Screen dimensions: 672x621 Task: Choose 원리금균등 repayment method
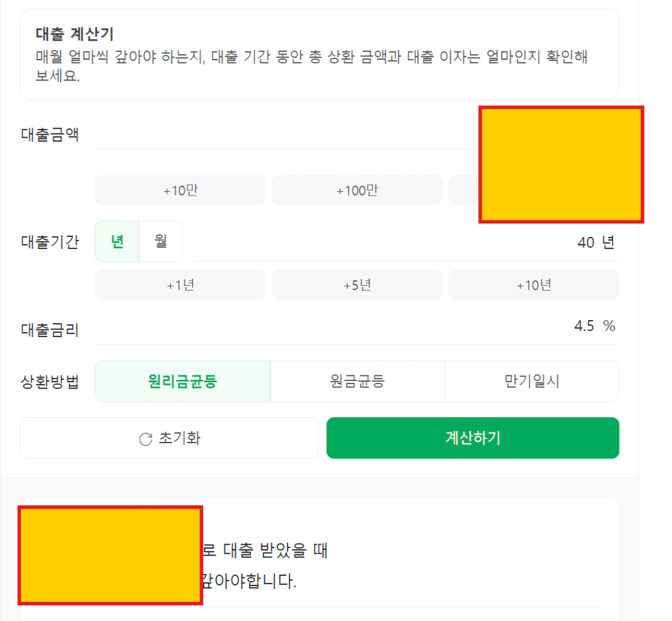coord(182,381)
